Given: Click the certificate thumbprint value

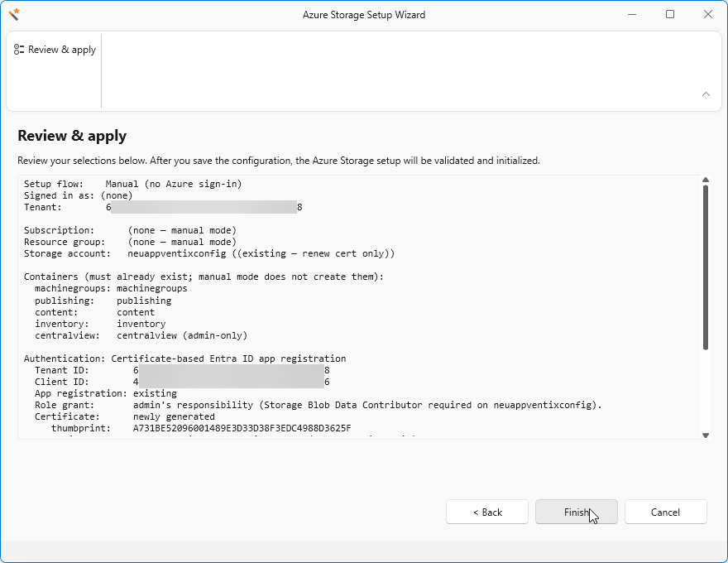Looking at the screenshot, I should [x=242, y=428].
